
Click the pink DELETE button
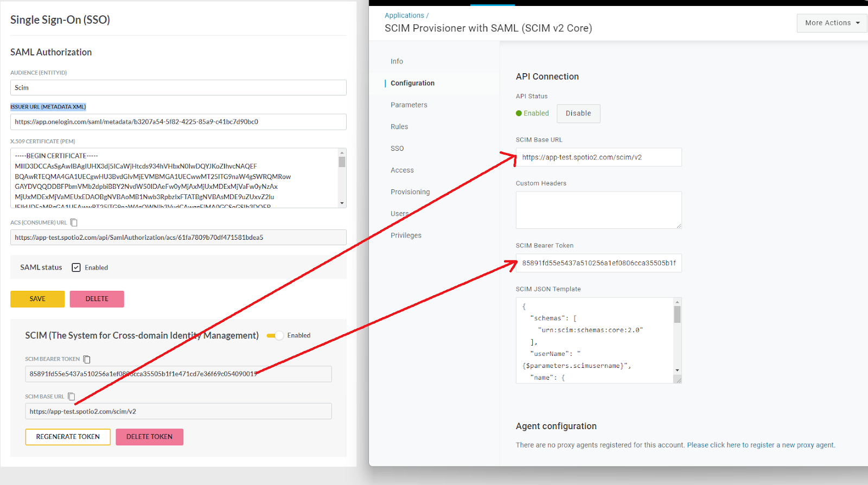pyautogui.click(x=97, y=299)
